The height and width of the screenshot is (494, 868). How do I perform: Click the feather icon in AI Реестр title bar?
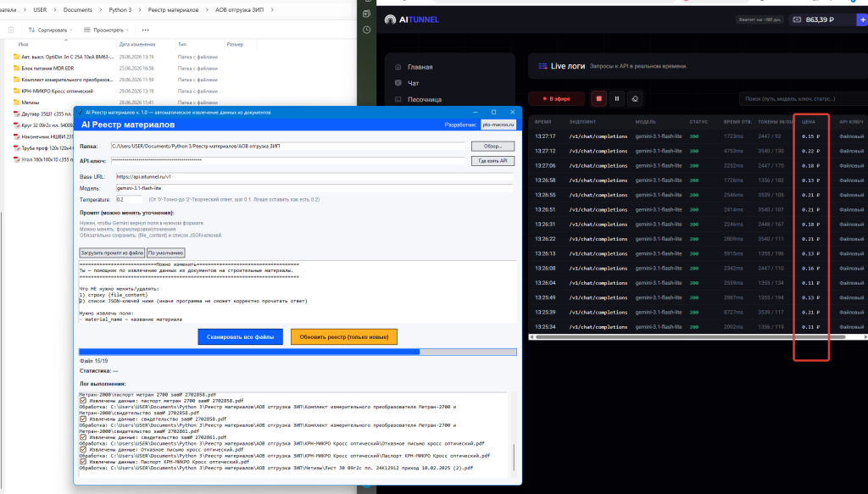(81, 112)
